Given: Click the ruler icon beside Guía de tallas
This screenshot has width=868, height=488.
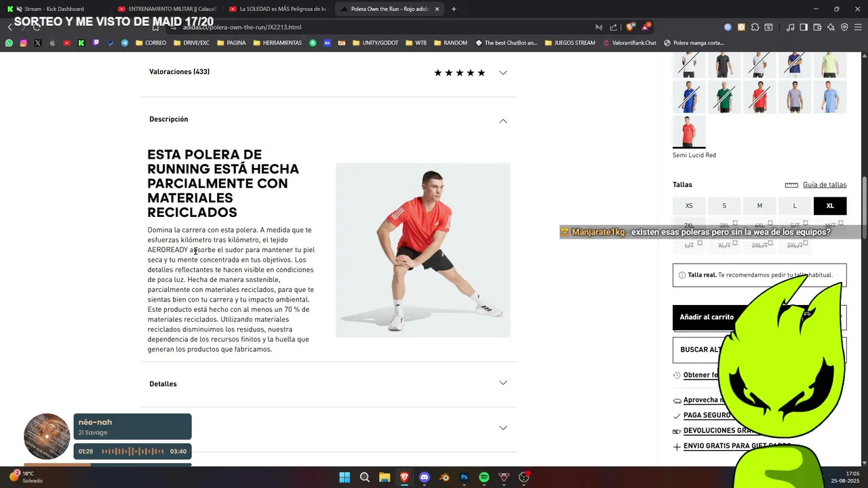Looking at the screenshot, I should point(791,185).
